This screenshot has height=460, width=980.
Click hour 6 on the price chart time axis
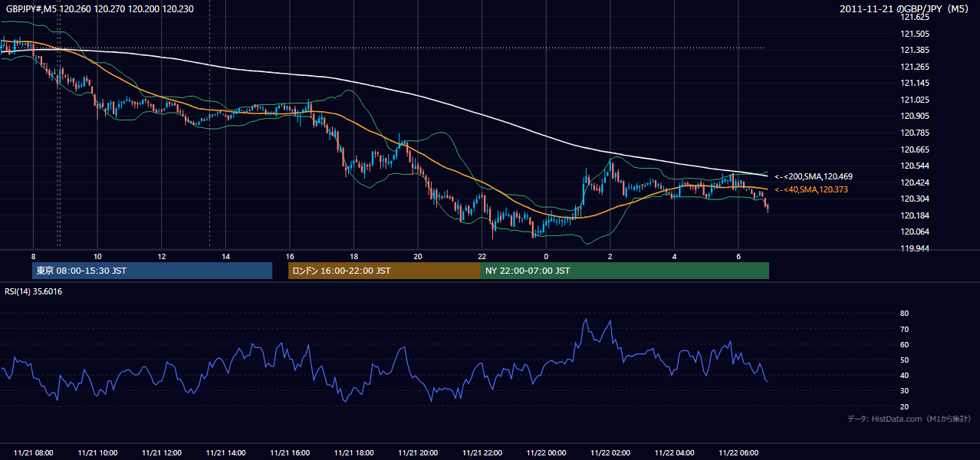coord(738,256)
